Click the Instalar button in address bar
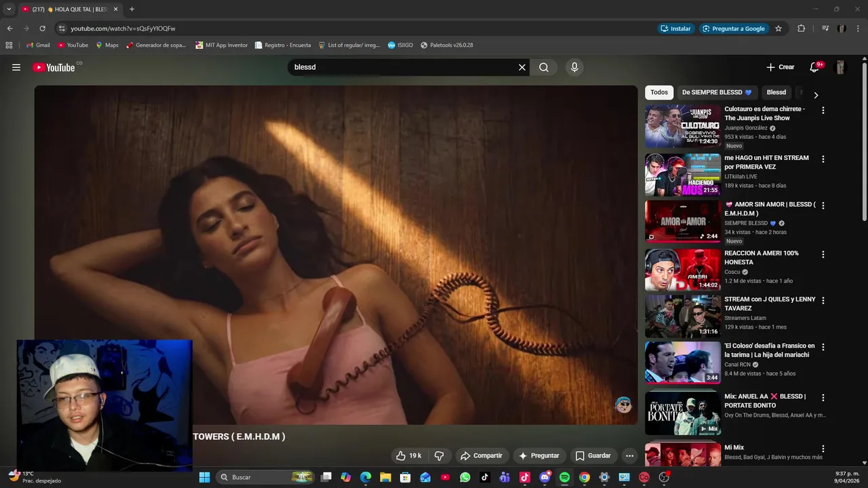This screenshot has height=488, width=868. (x=675, y=28)
